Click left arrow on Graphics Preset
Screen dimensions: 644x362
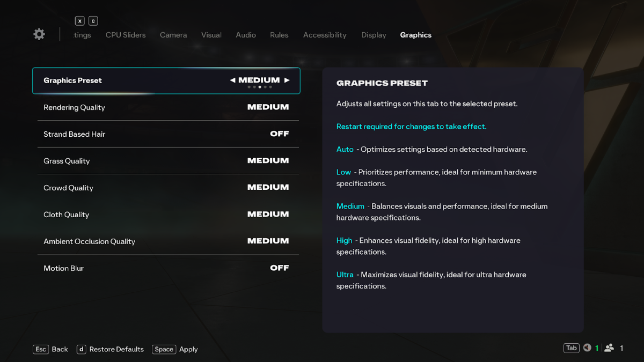pos(232,80)
